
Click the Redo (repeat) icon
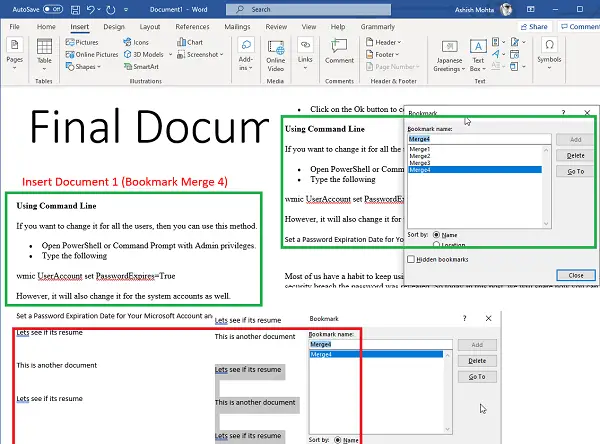pos(111,10)
